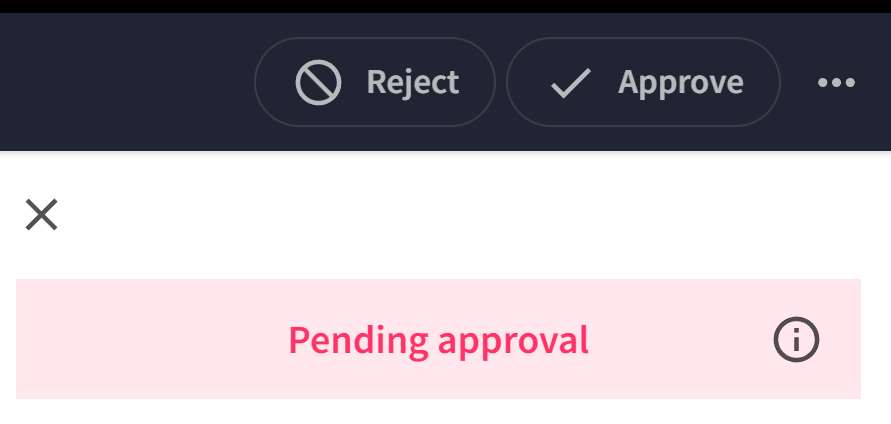Show details via the circled info icon
Image resolution: width=891 pixels, height=424 pixels.
pyautogui.click(x=796, y=339)
